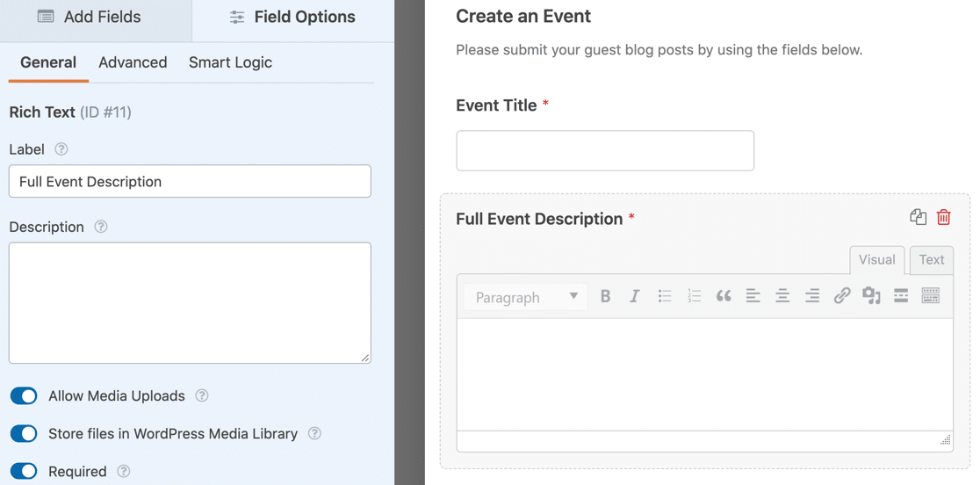Toggle the toolbar kitchen sink icon
This screenshot has width=980, height=485.
point(931,295)
